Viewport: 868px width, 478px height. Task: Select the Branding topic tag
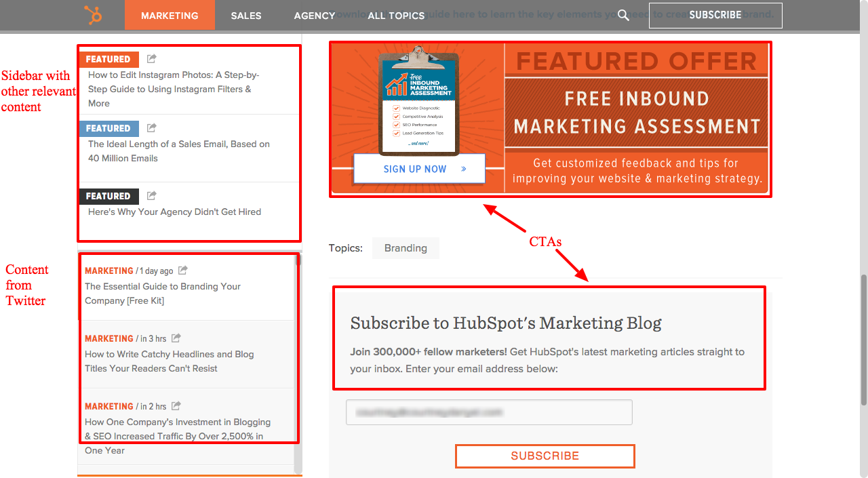coord(406,248)
